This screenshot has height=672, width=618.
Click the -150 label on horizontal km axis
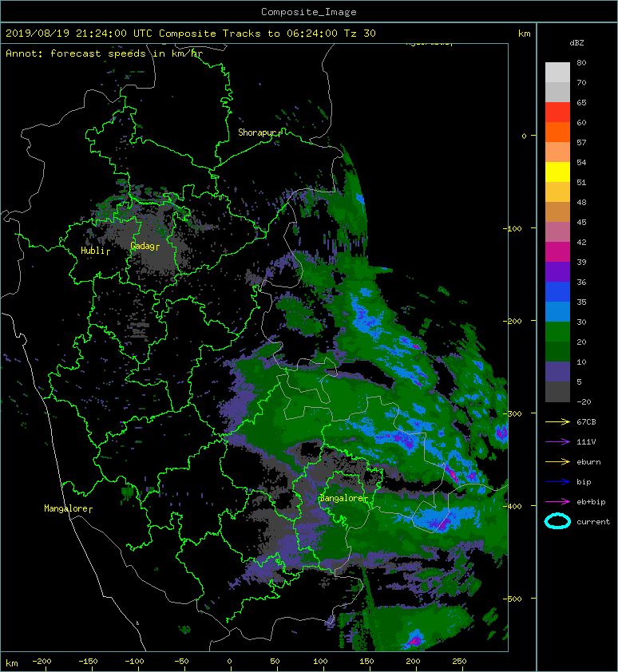(x=88, y=662)
